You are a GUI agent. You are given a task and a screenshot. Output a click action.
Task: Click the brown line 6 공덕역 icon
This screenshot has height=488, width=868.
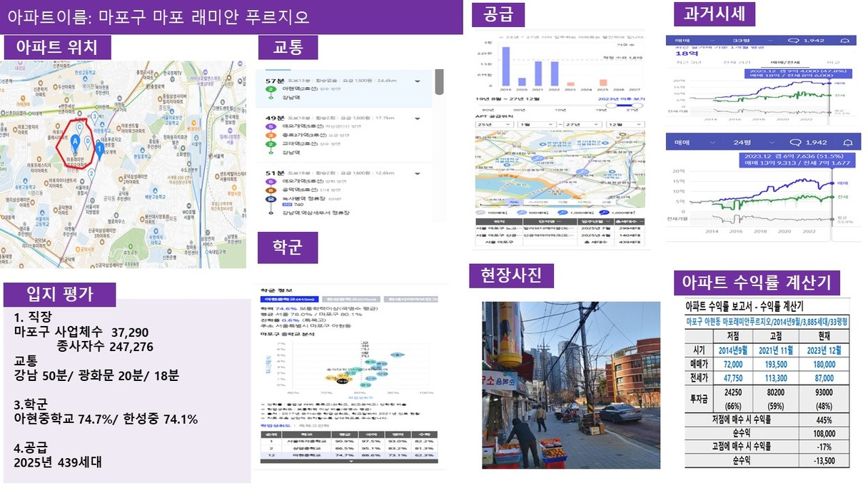click(x=270, y=190)
